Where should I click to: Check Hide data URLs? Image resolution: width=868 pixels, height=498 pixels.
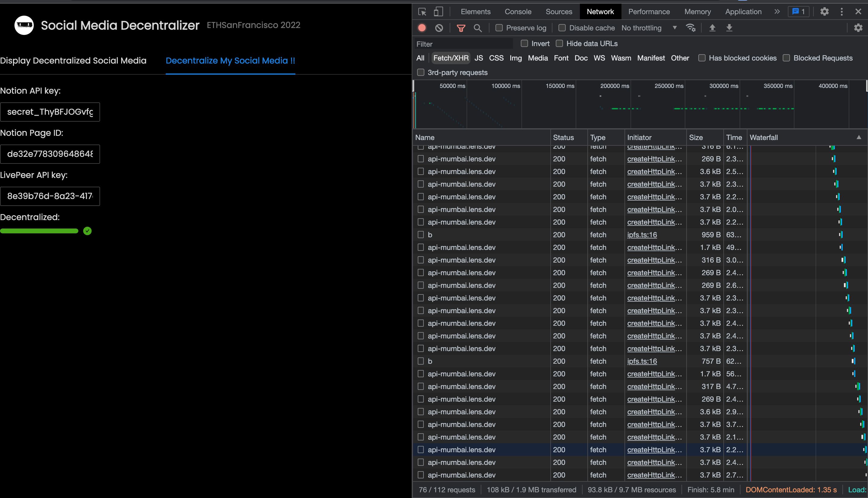click(x=559, y=43)
